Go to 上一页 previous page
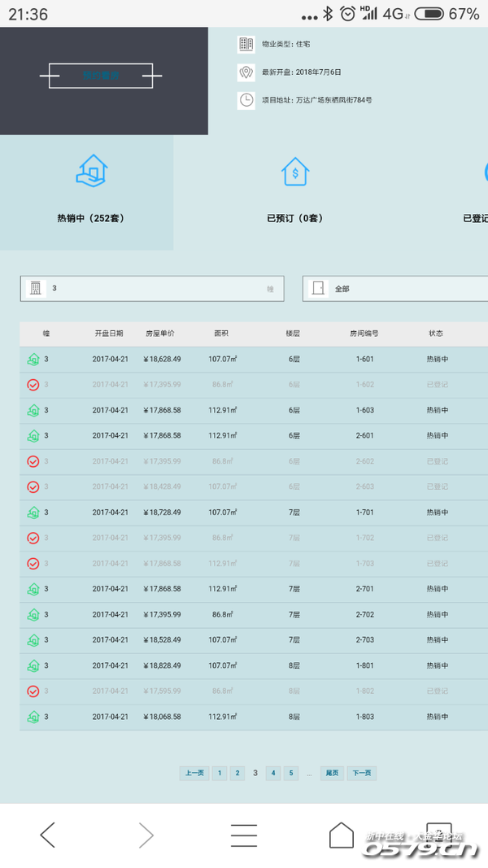Screen dimensions: 488x868 point(194,773)
